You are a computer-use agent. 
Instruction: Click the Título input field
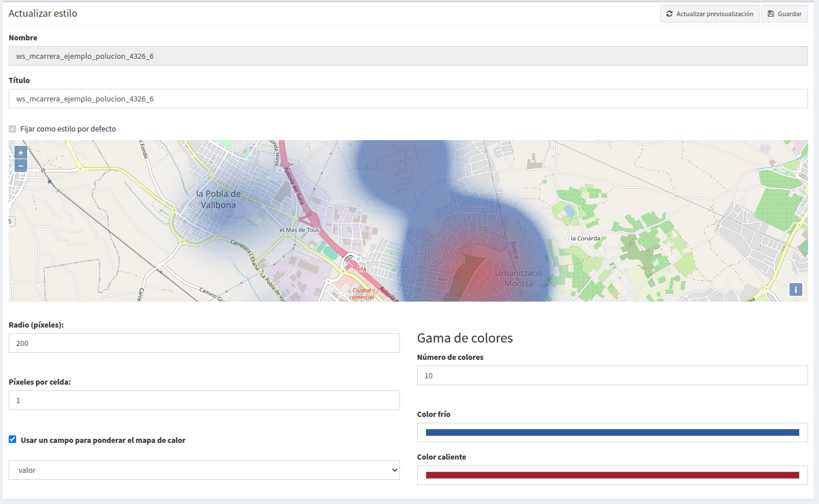(x=408, y=99)
